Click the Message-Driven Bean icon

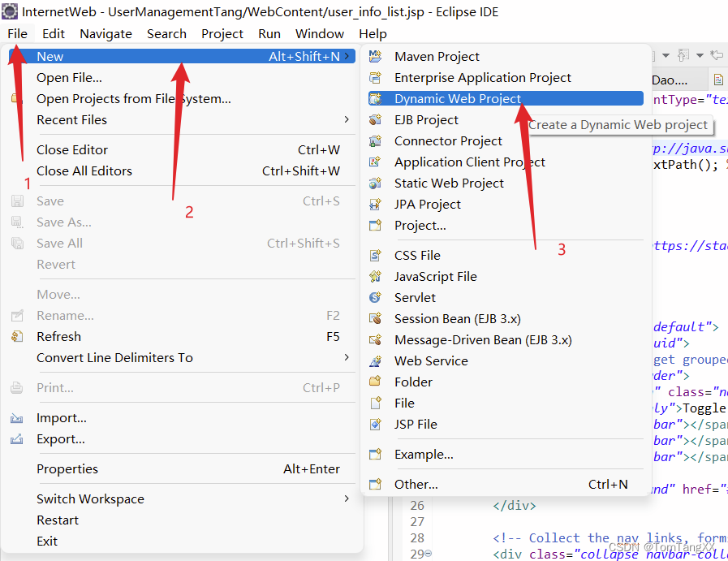pyautogui.click(x=375, y=340)
